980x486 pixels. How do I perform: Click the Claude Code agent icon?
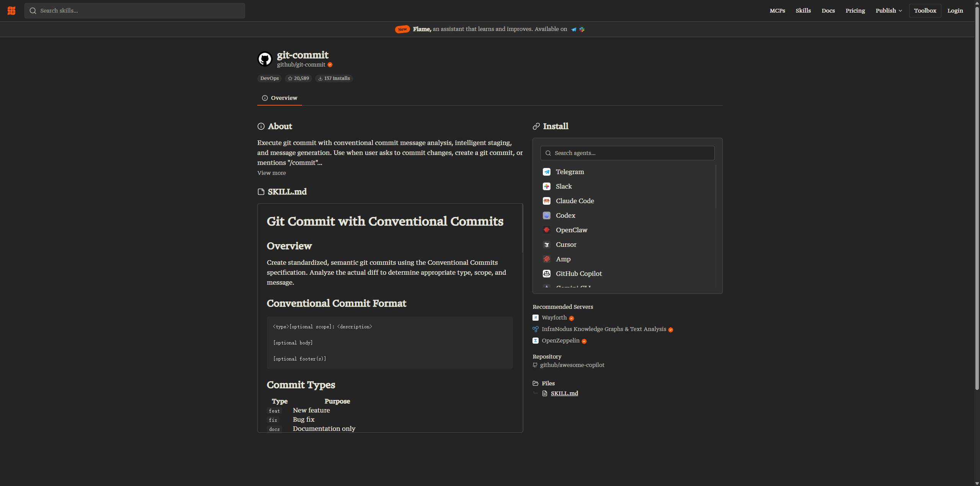[547, 201]
